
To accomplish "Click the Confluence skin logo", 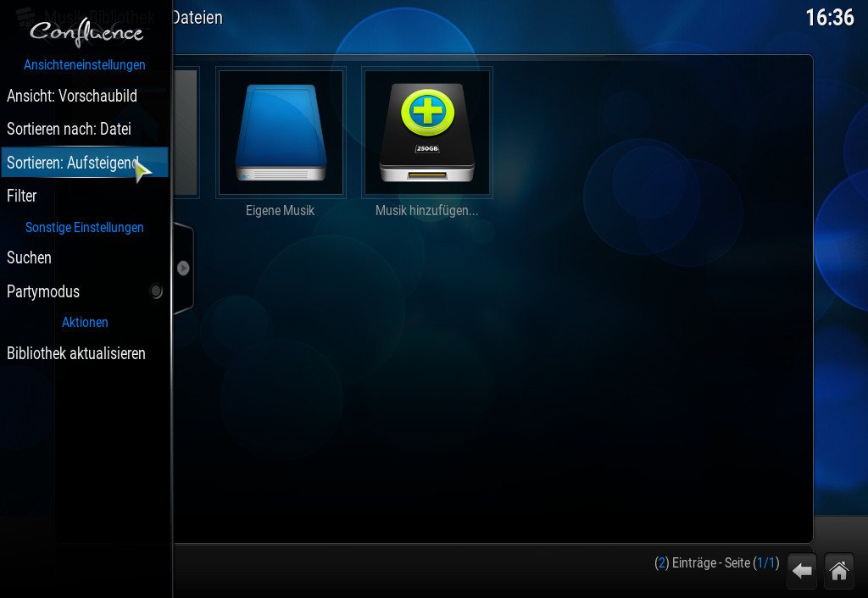I will tap(86, 31).
